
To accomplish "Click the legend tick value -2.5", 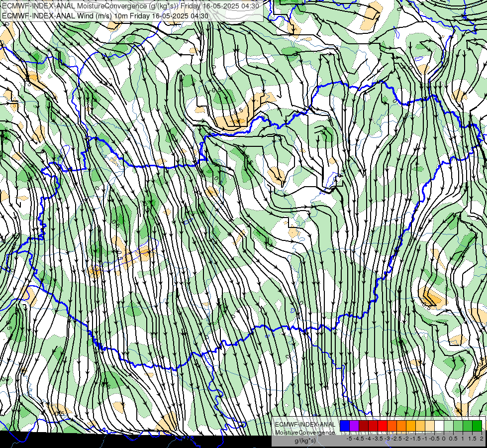I will [x=396, y=439].
